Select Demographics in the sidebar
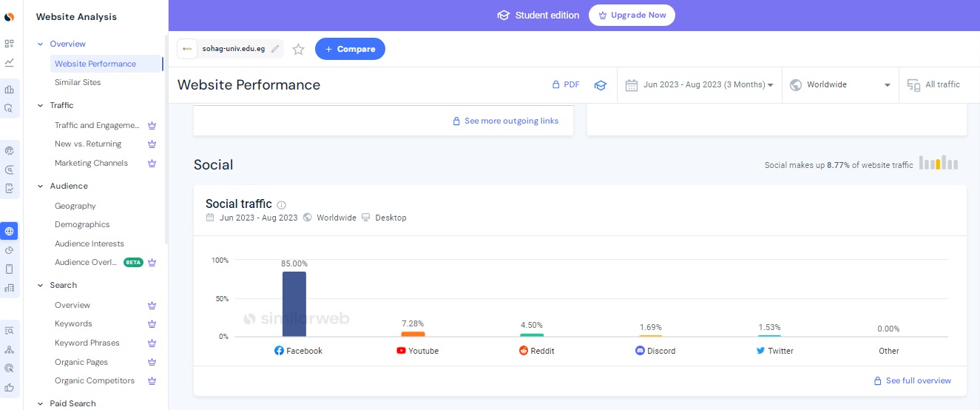The height and width of the screenshot is (410, 980). 82,224
